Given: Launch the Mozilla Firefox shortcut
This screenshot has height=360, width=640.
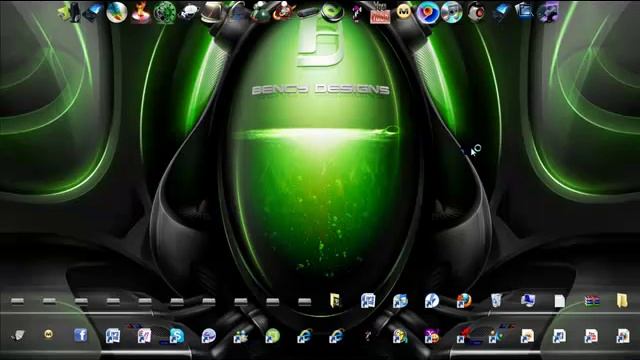Looking at the screenshot, I should click(464, 301).
